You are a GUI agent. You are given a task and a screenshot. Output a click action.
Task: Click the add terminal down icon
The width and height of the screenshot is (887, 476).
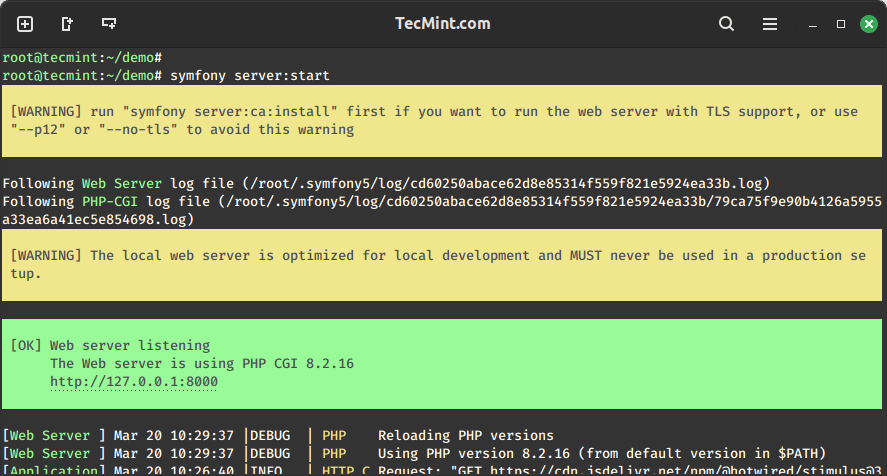tap(109, 24)
